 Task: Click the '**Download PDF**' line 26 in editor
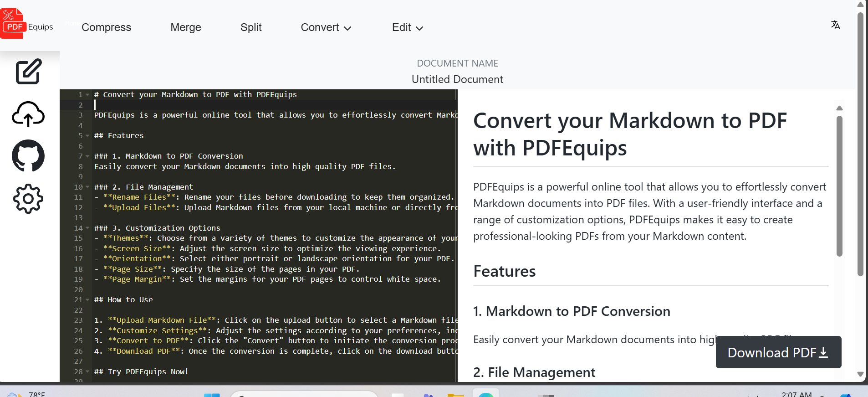276,351
